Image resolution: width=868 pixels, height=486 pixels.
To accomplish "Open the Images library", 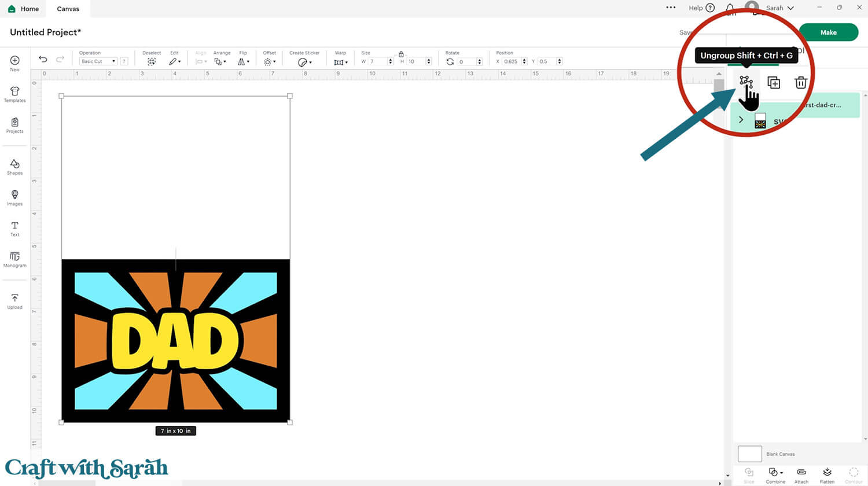I will pos(15,198).
